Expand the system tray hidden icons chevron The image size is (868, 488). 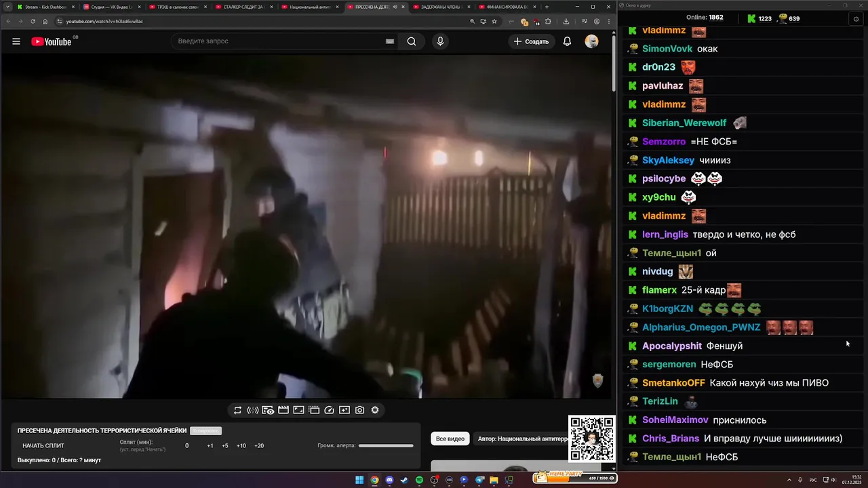[789, 480]
